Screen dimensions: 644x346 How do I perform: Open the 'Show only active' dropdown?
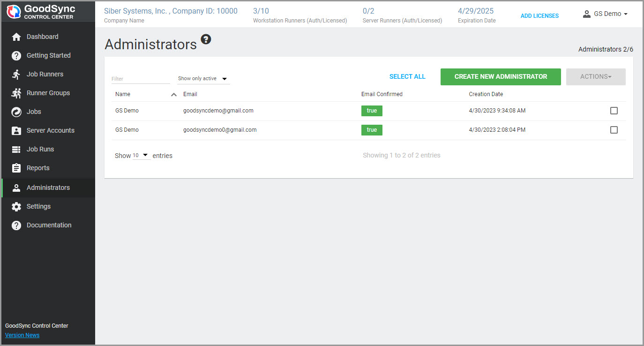pyautogui.click(x=203, y=79)
